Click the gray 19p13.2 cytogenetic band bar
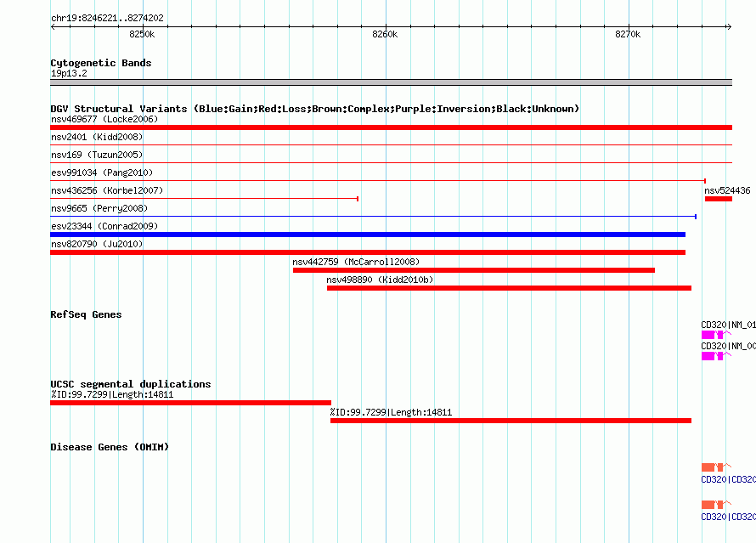Screen dimensions: 756x543 391,82
